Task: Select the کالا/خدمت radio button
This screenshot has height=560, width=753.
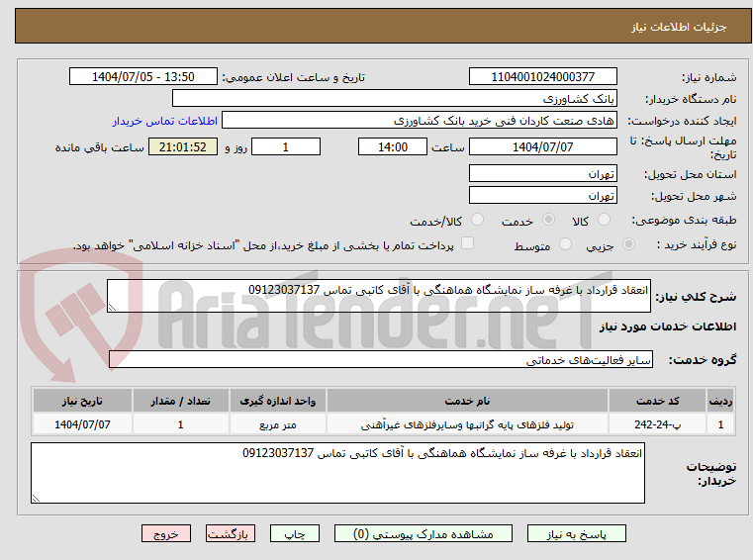Action: click(477, 220)
